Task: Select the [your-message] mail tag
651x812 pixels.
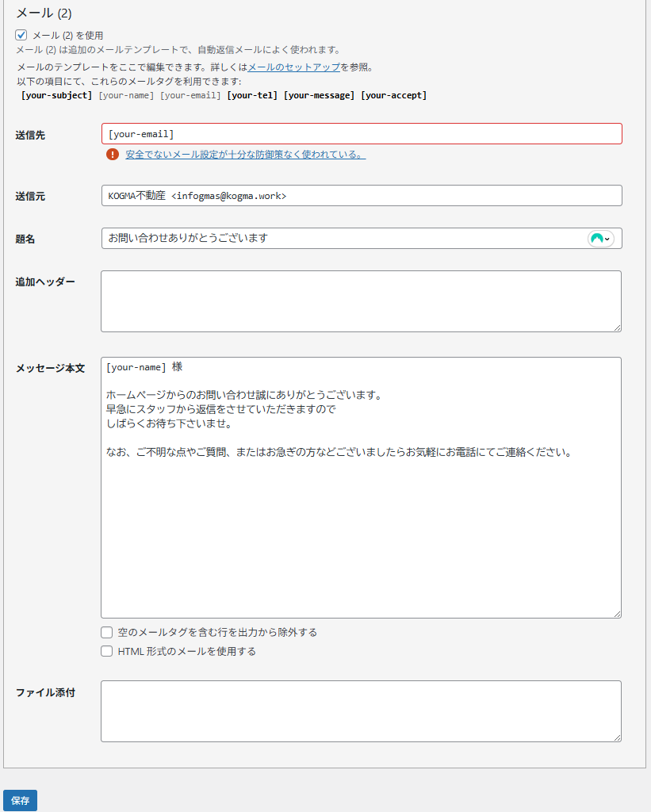Action: click(319, 95)
